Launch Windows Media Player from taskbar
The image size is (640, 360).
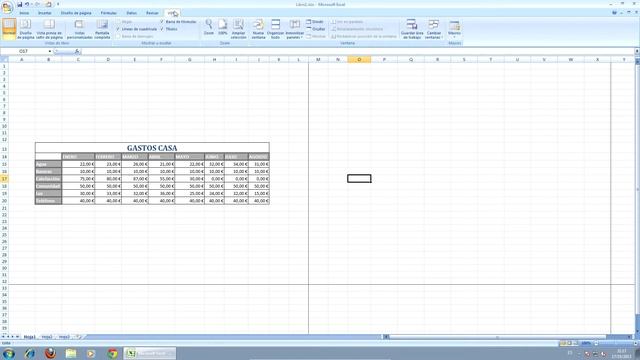pyautogui.click(x=91, y=353)
